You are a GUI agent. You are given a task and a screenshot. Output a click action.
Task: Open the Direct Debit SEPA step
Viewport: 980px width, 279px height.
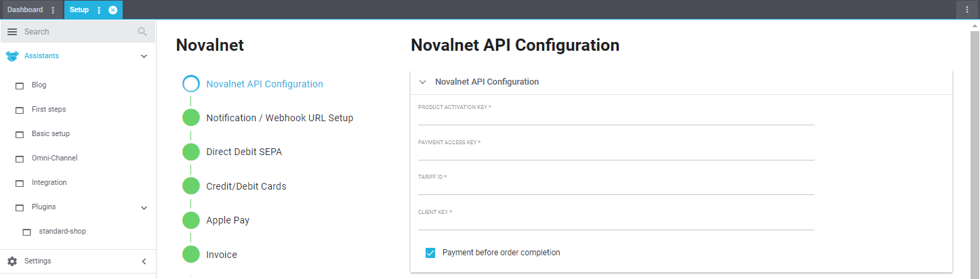click(244, 152)
